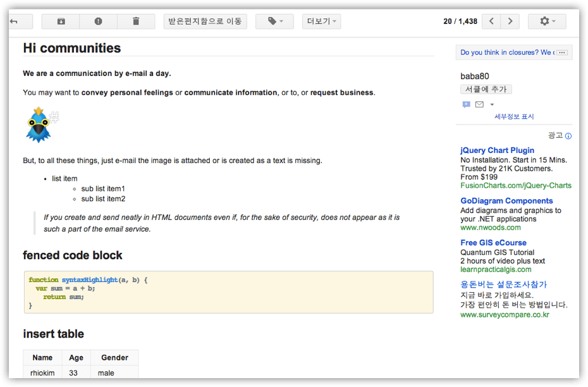Delete email with trash icon
Image resolution: width=588 pixels, height=387 pixels.
pyautogui.click(x=136, y=21)
